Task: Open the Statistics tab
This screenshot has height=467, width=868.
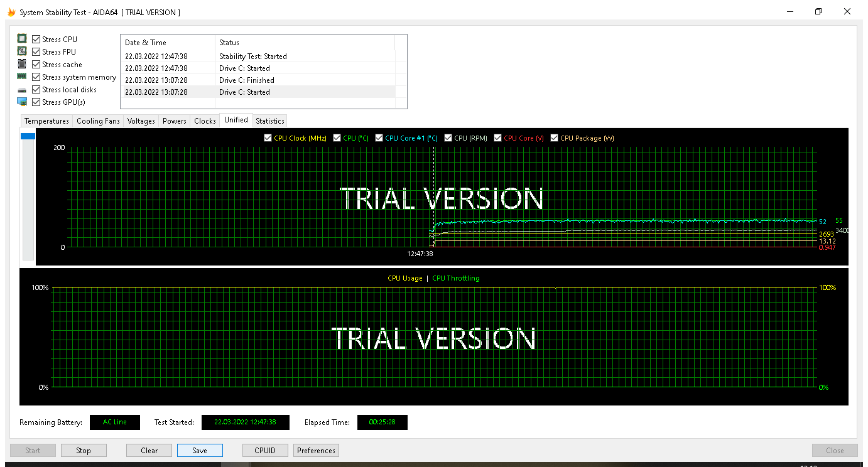Action: [x=270, y=121]
